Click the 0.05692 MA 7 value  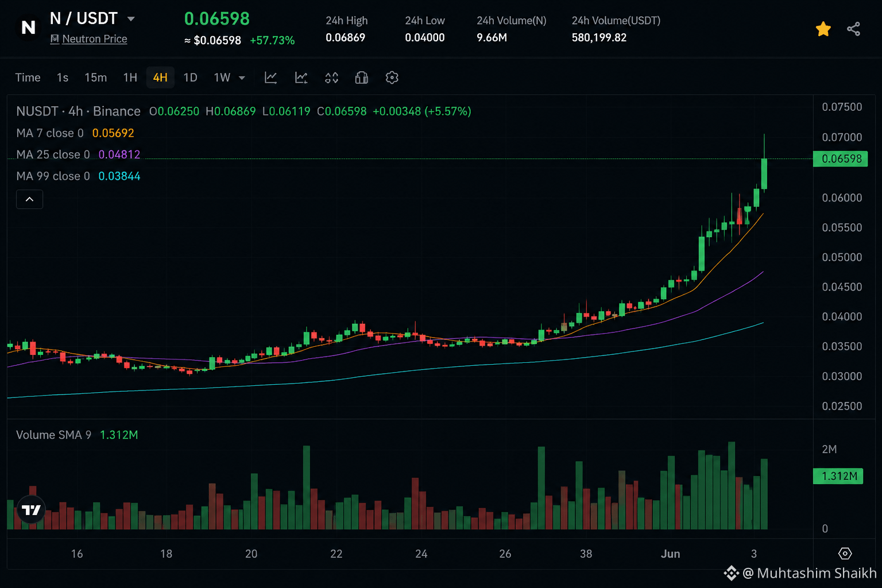tap(113, 133)
